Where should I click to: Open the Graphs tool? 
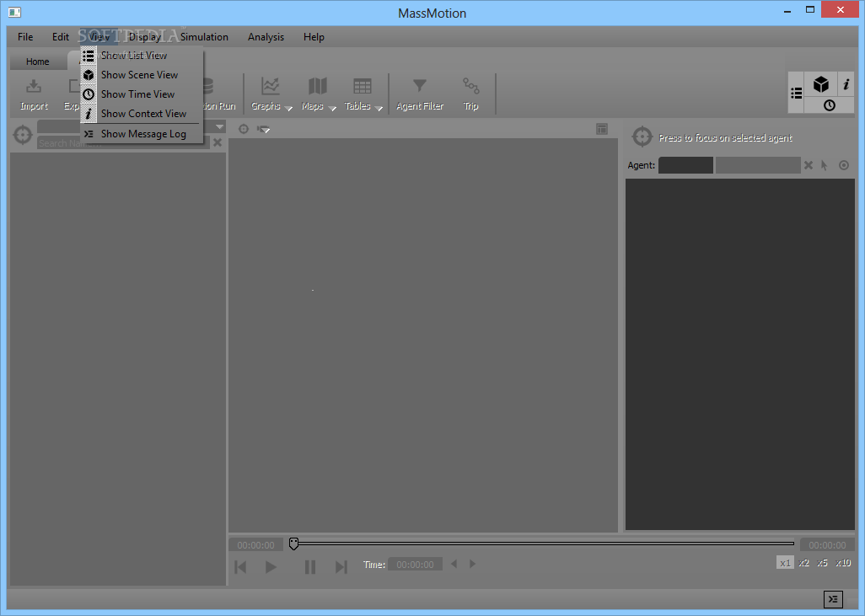coord(266,94)
